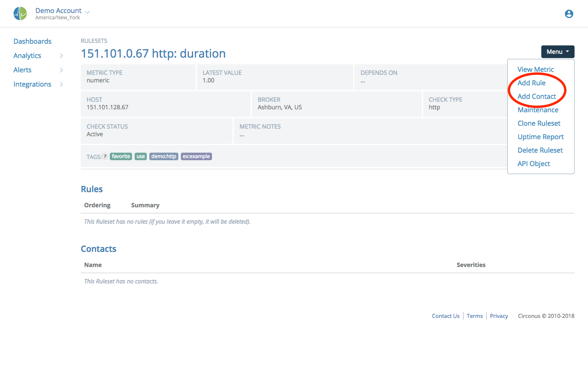Expand the Integrations sidebar section
The width and height of the screenshot is (588, 373).
(32, 84)
